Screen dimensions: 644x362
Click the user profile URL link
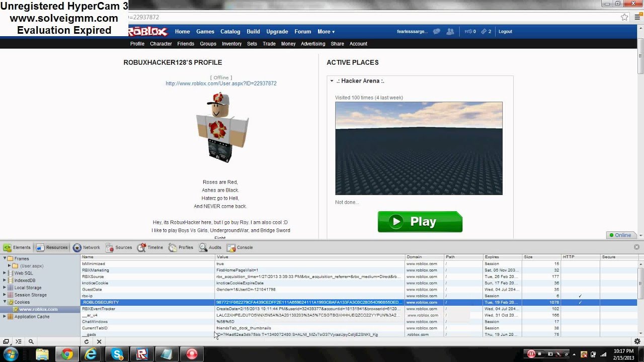coord(221,83)
